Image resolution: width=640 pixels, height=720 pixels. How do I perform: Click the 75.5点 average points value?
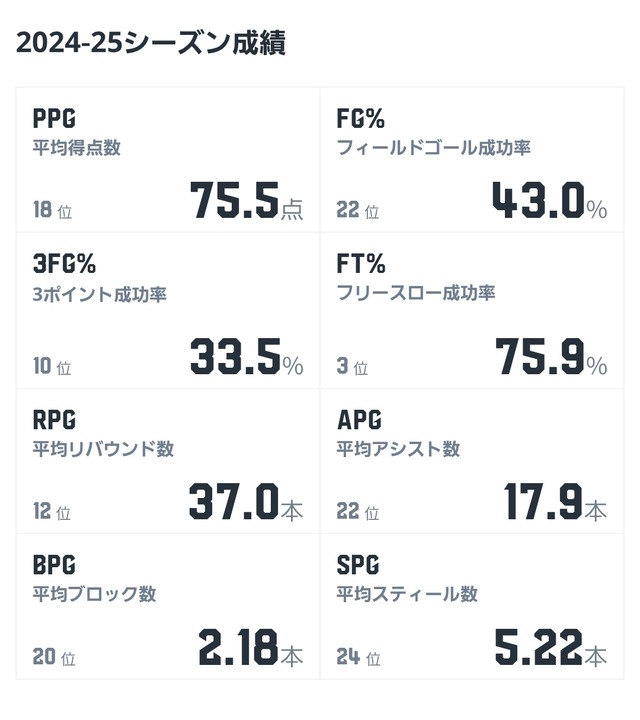(x=247, y=200)
